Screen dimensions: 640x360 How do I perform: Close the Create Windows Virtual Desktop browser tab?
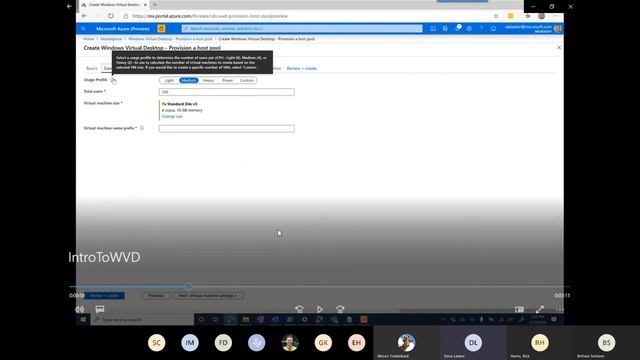(x=145, y=5)
